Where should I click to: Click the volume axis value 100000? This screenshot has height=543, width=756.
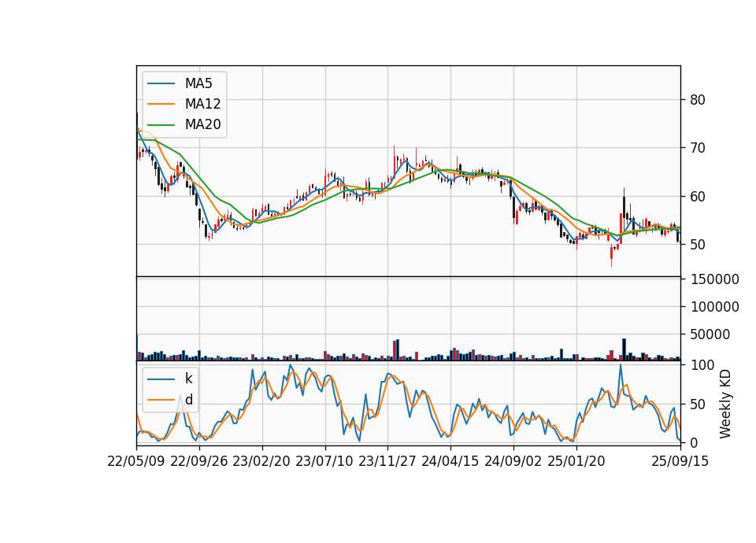(715, 307)
